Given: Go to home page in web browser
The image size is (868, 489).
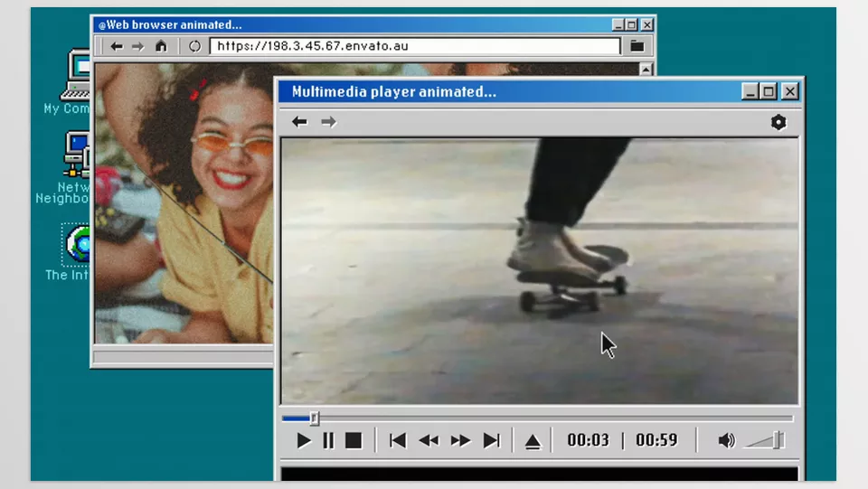Looking at the screenshot, I should click(x=161, y=46).
